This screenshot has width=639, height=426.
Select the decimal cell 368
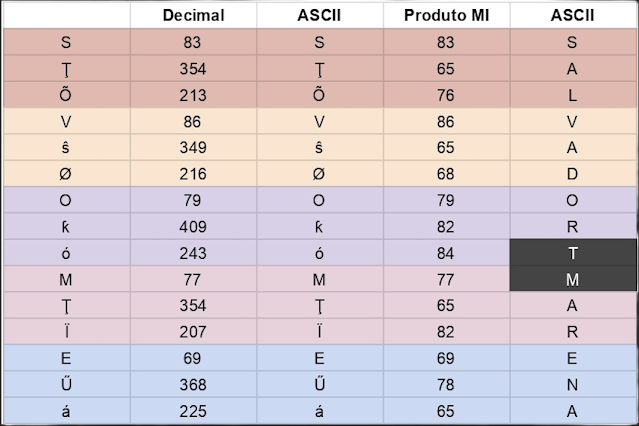point(194,384)
